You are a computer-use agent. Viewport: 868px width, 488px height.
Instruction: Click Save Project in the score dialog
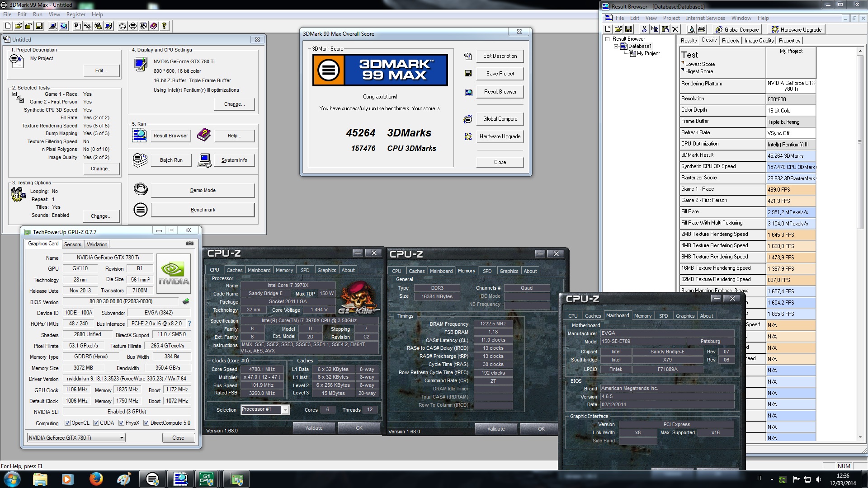500,74
